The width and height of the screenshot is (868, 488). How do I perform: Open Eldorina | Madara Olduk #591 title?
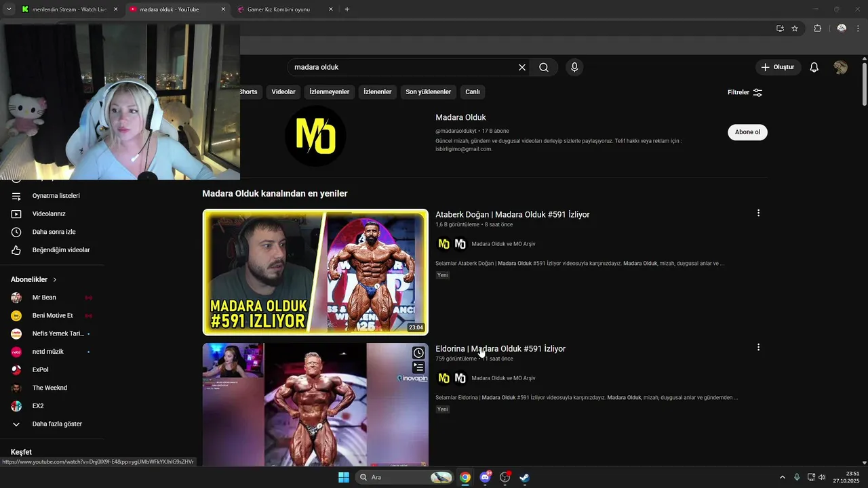click(x=500, y=348)
